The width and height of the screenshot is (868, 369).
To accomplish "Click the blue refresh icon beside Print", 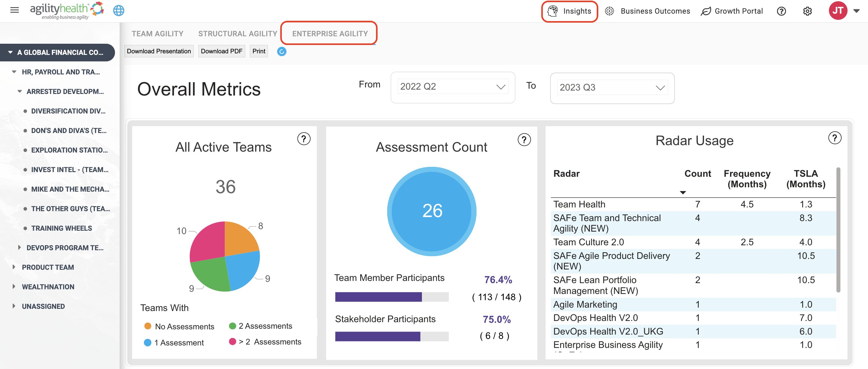I will pyautogui.click(x=282, y=51).
